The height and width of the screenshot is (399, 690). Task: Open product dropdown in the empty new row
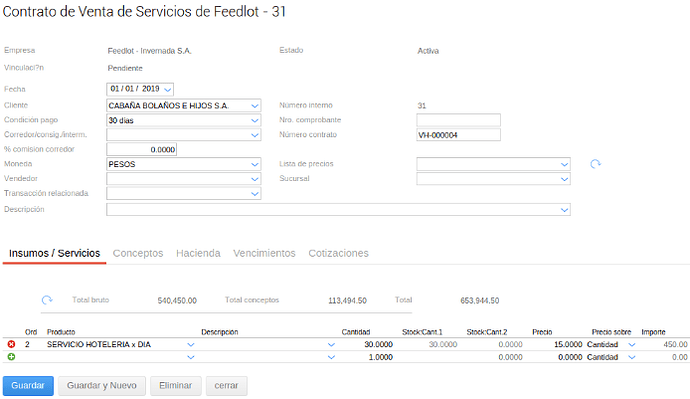pyautogui.click(x=191, y=357)
